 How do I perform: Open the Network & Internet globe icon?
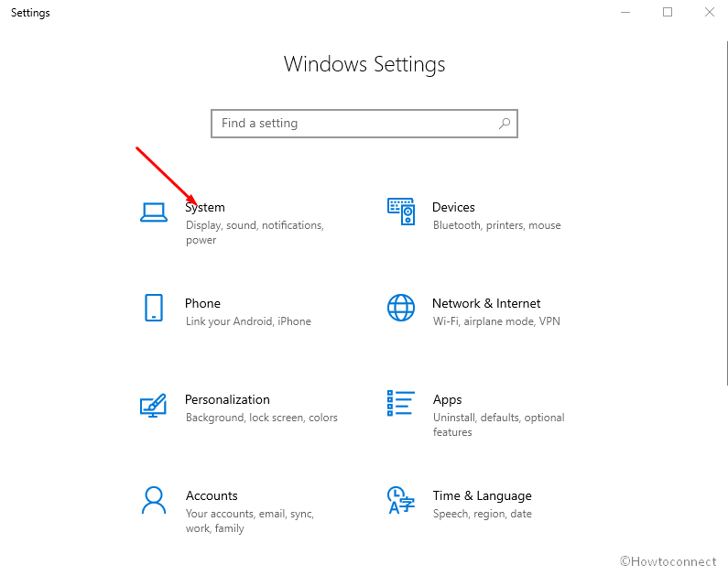[x=401, y=308]
